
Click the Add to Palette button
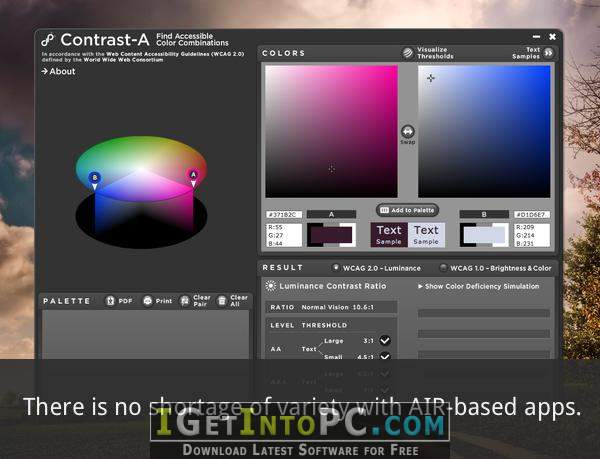pyautogui.click(x=408, y=210)
